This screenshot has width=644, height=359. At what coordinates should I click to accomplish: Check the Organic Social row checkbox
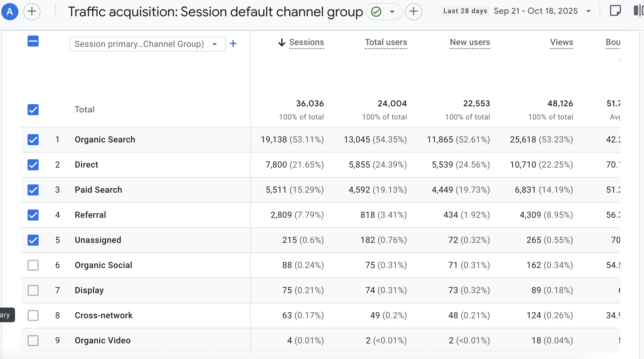[x=33, y=265]
